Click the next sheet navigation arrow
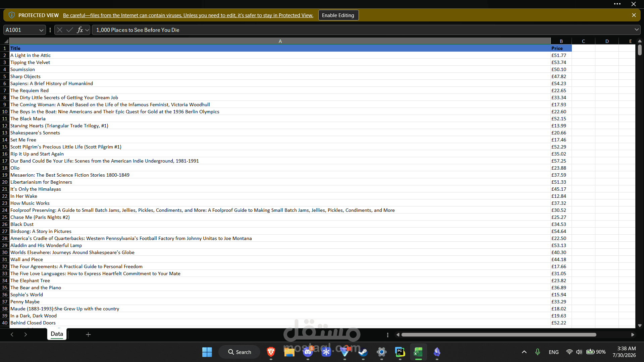 (x=25, y=335)
